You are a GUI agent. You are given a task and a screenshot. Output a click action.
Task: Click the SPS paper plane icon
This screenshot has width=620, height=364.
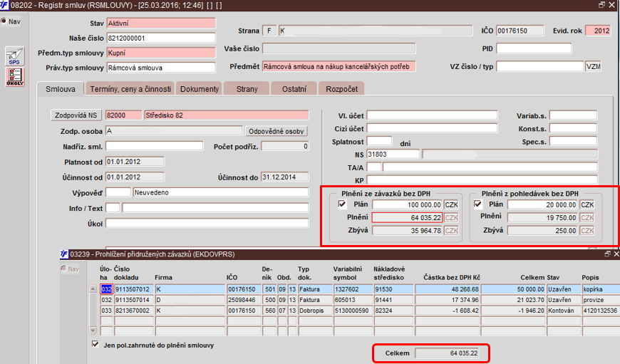pos(15,56)
